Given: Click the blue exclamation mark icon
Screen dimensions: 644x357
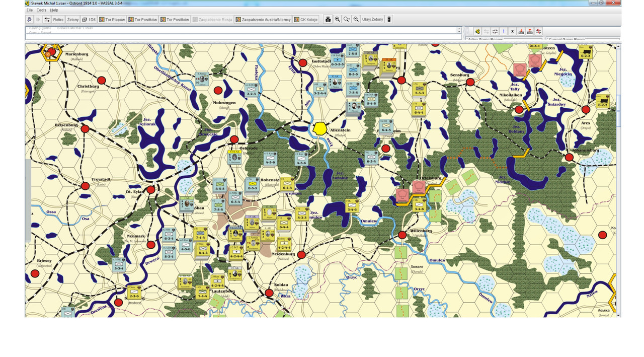Looking at the screenshot, I should [x=504, y=31].
